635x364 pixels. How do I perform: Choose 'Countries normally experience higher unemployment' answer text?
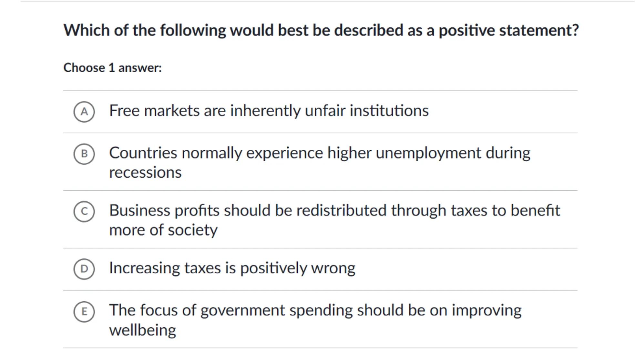point(319,153)
